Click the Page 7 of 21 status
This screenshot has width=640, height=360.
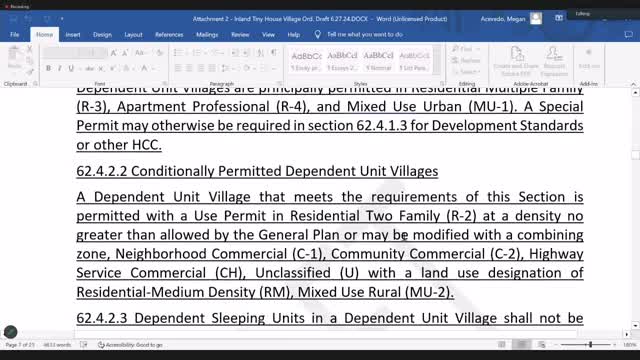tap(20, 345)
